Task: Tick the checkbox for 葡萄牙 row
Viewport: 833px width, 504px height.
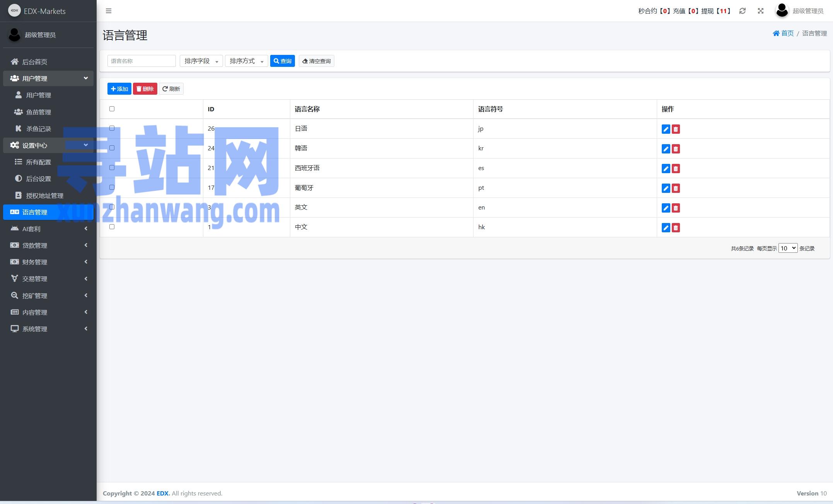Action: [x=112, y=187]
